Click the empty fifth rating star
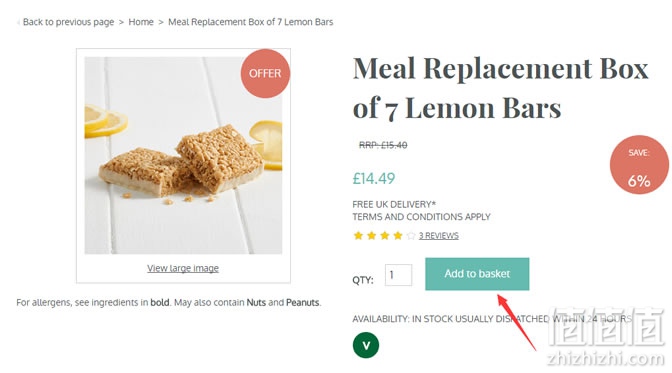This screenshot has width=672, height=373. [x=411, y=235]
